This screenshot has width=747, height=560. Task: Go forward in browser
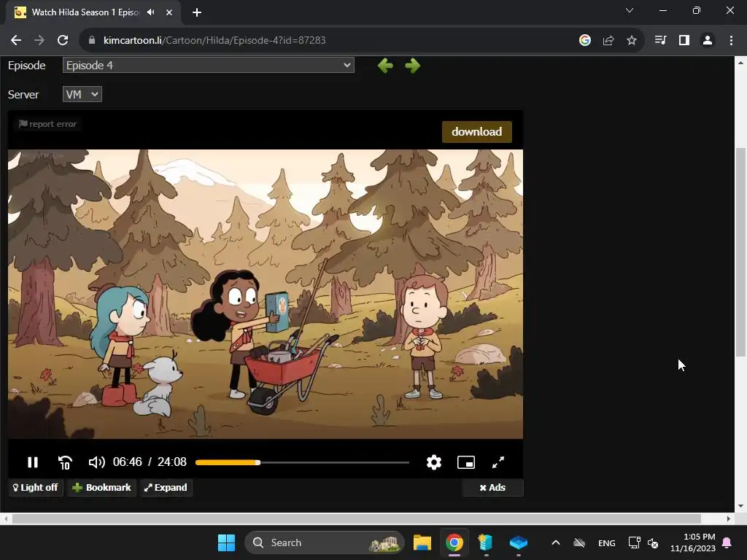pyautogui.click(x=39, y=41)
